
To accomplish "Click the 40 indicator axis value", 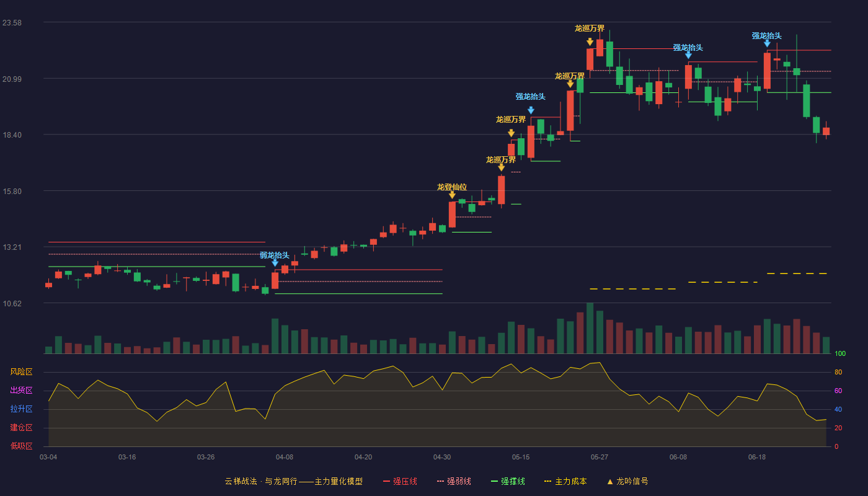I will point(838,409).
